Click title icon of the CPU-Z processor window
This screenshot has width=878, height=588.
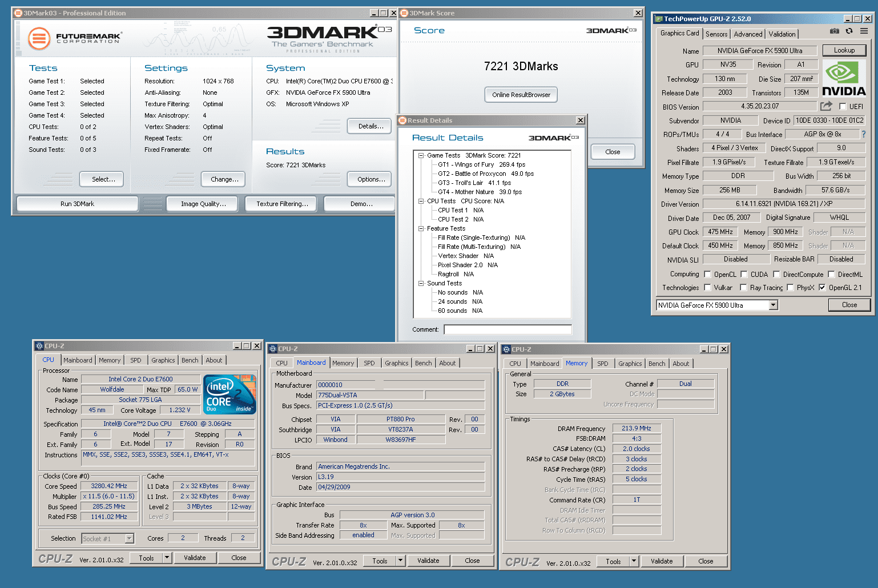(39, 346)
